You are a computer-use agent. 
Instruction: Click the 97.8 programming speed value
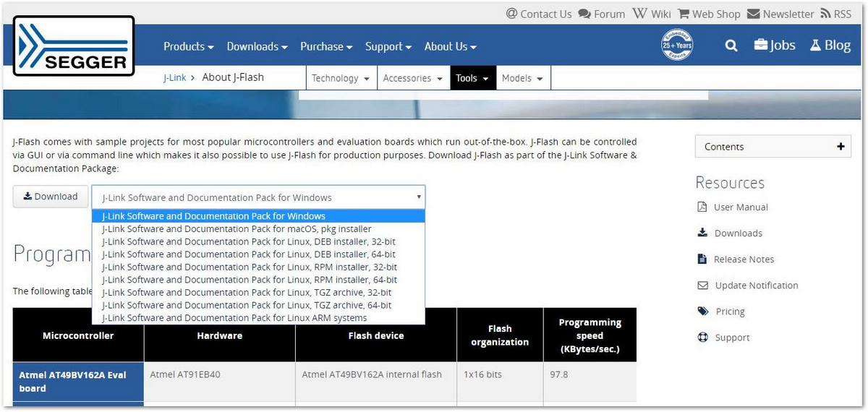pyautogui.click(x=560, y=374)
